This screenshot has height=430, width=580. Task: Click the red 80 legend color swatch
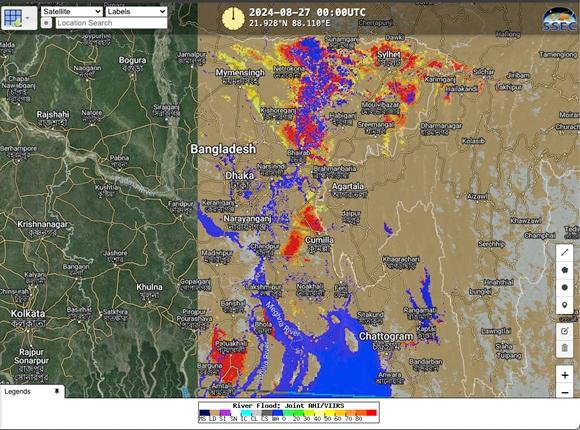click(x=371, y=413)
